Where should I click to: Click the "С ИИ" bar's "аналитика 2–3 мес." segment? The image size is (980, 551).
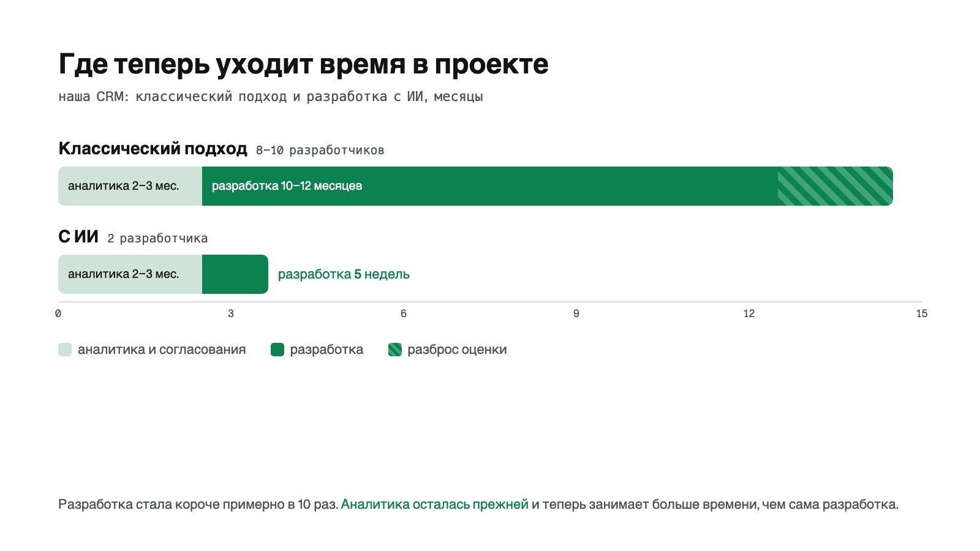[x=130, y=274]
